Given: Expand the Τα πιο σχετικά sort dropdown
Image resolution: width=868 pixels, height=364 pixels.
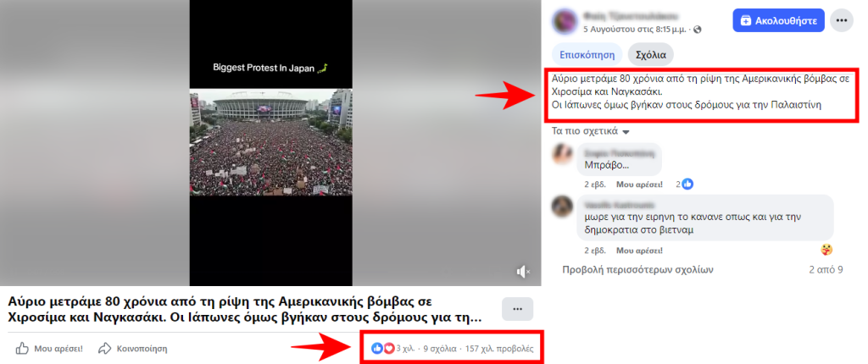Looking at the screenshot, I should (x=591, y=132).
